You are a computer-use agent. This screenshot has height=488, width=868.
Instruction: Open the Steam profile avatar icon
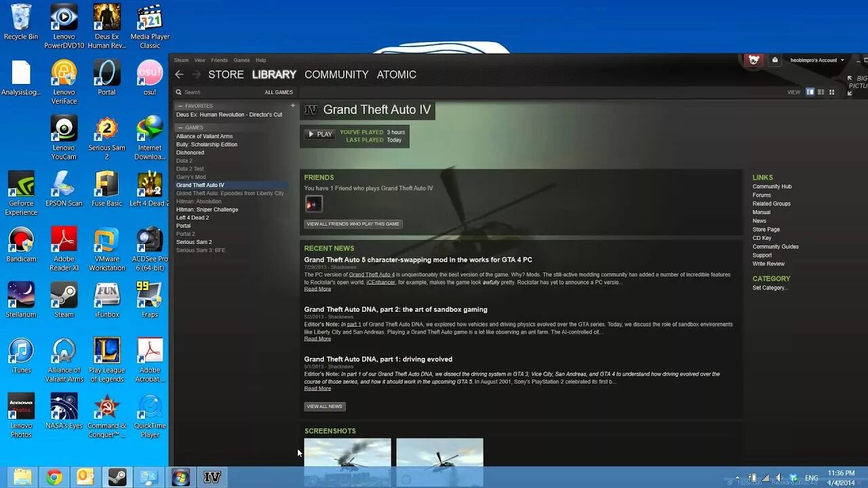click(x=753, y=60)
